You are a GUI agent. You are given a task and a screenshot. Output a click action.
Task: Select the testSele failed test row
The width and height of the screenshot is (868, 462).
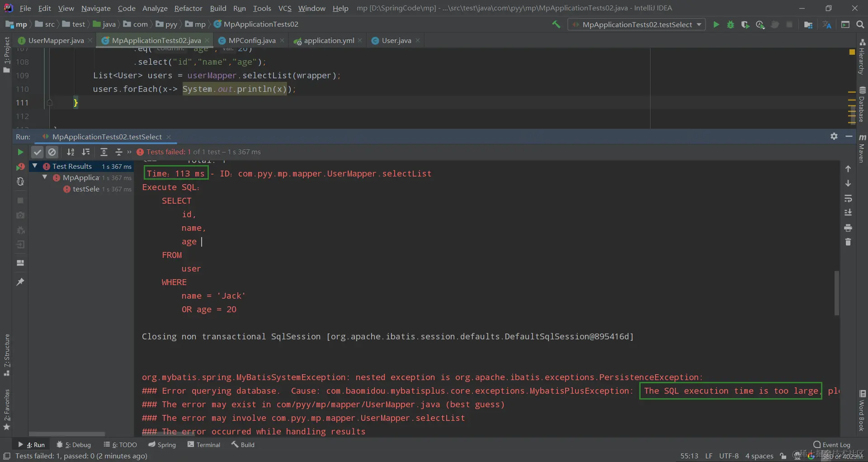(81, 189)
